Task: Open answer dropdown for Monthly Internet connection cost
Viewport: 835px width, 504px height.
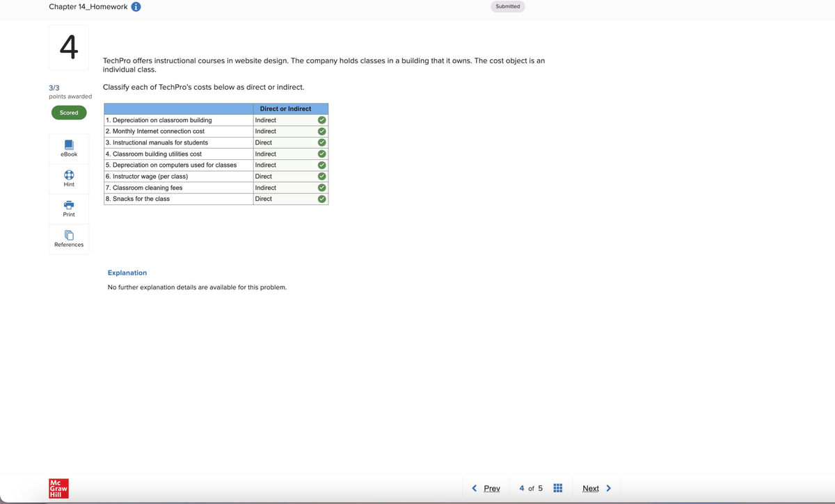Action: point(284,131)
